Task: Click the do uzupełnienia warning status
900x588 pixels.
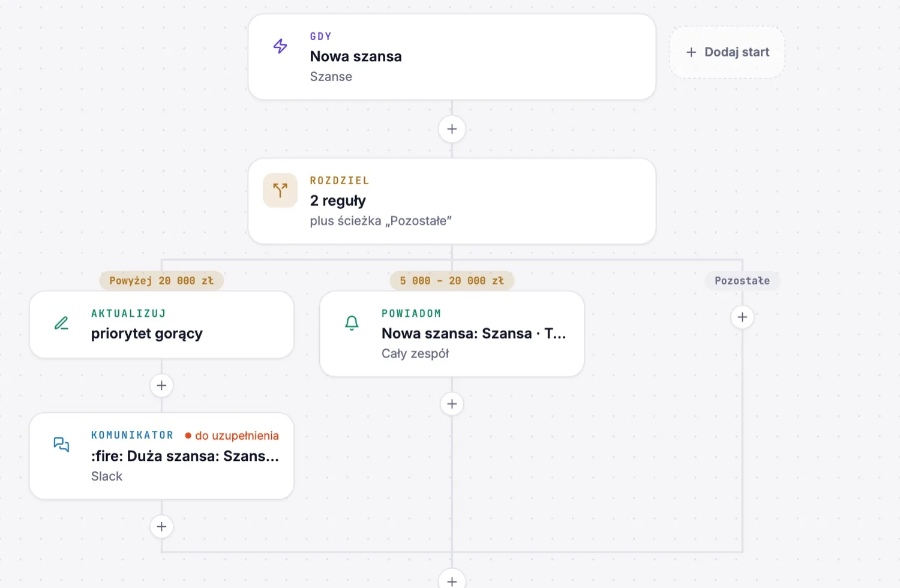Action: pos(232,436)
